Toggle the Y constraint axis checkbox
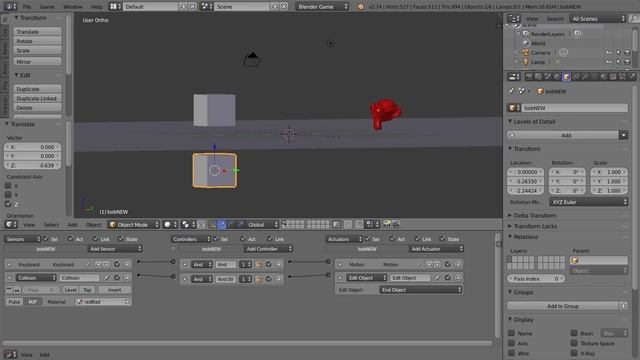Viewport: 640px width, 360px height. (x=8, y=194)
